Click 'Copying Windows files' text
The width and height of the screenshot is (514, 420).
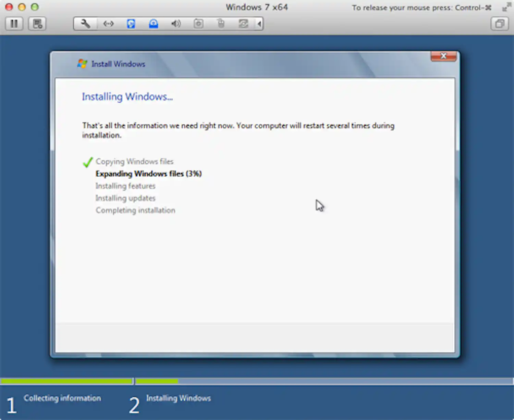tap(134, 161)
